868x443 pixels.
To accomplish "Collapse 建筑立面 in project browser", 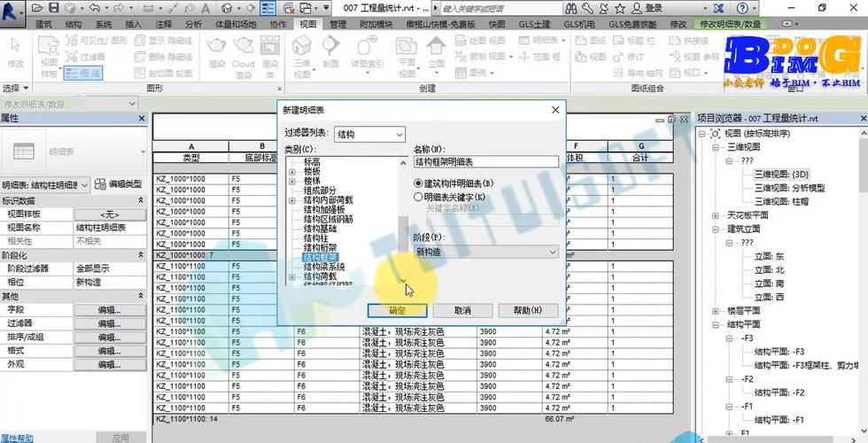I will coord(716,229).
